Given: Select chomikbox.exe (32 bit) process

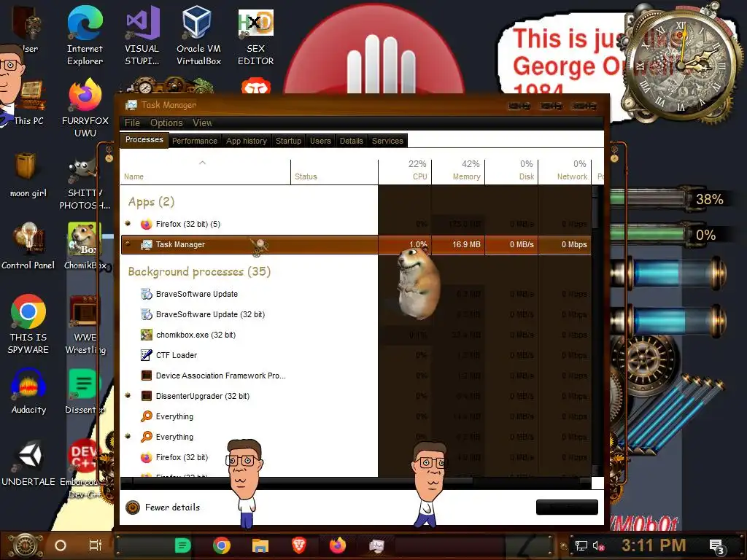Looking at the screenshot, I should click(x=355, y=335).
